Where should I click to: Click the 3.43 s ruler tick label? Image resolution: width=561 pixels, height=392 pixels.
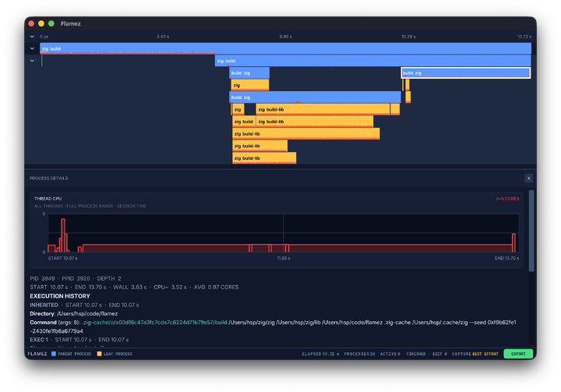tap(163, 37)
